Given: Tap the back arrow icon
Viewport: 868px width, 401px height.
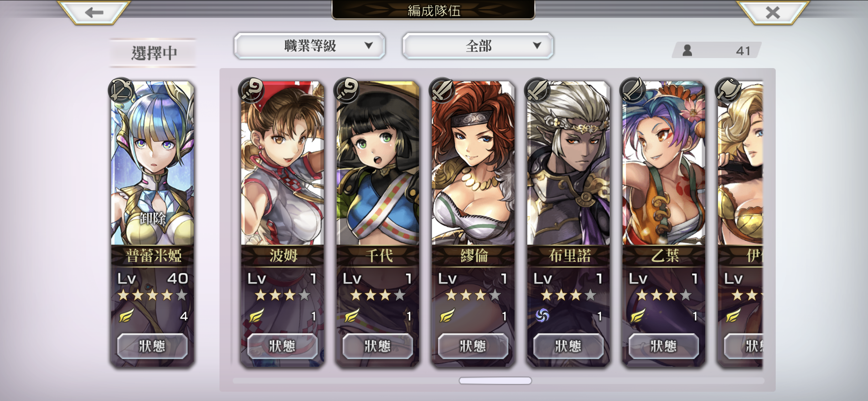Looking at the screenshot, I should click(94, 13).
